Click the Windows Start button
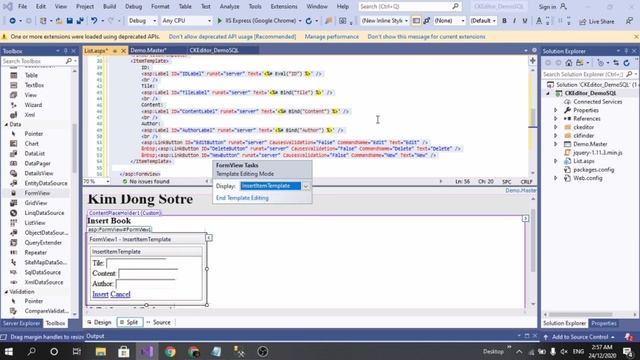Image resolution: width=640 pixels, height=360 pixels. click(x=9, y=352)
